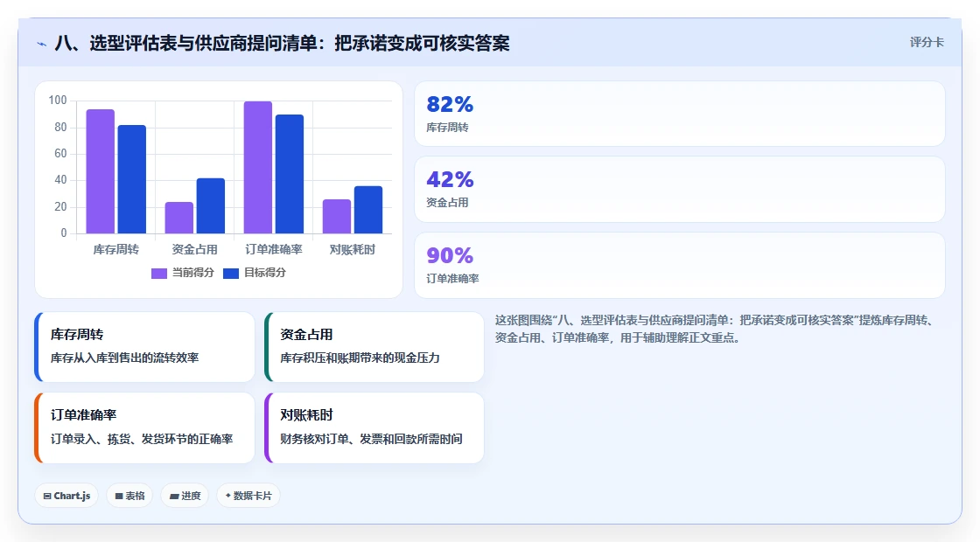Click the bar icon in the 进度 tag
This screenshot has width=980, height=542.
(x=174, y=496)
